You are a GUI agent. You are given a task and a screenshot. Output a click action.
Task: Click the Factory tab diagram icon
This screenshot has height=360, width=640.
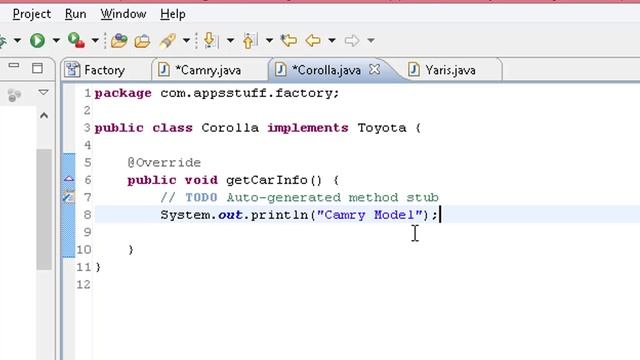(x=72, y=69)
